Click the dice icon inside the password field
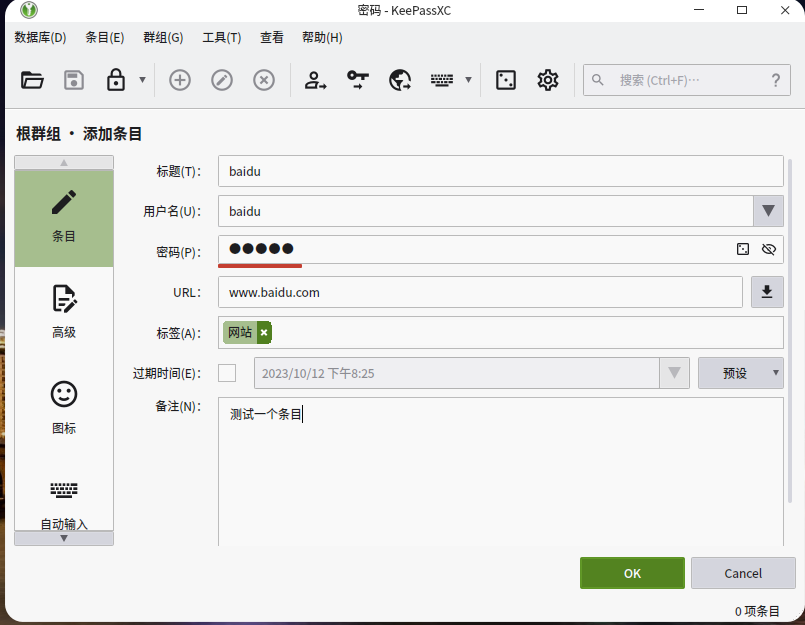 tap(742, 249)
